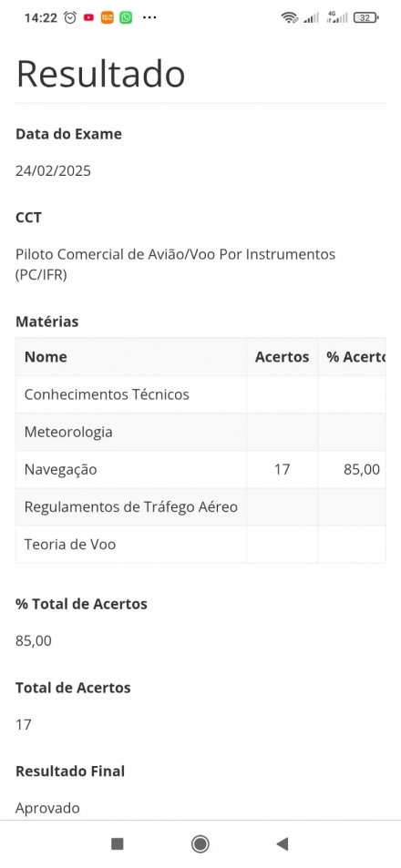401x868 pixels.
Task: Select the Conhecimentos Técnicos row
Action: (200, 394)
